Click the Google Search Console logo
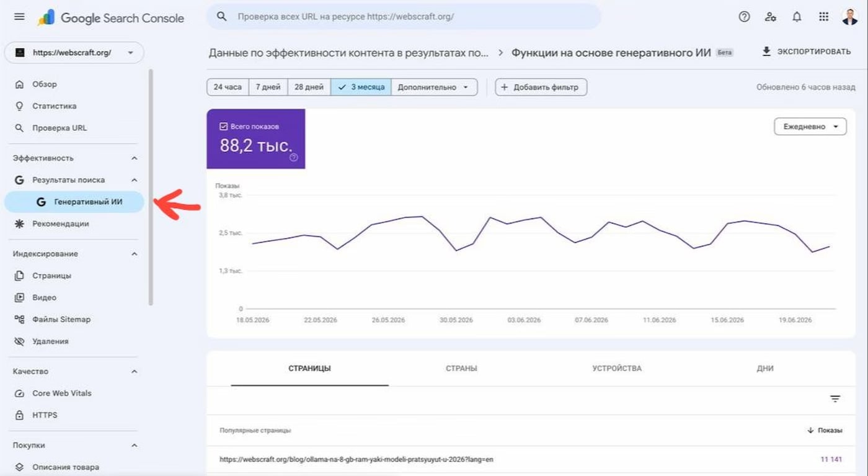Screen dimensions: 868x476 tap(111, 17)
